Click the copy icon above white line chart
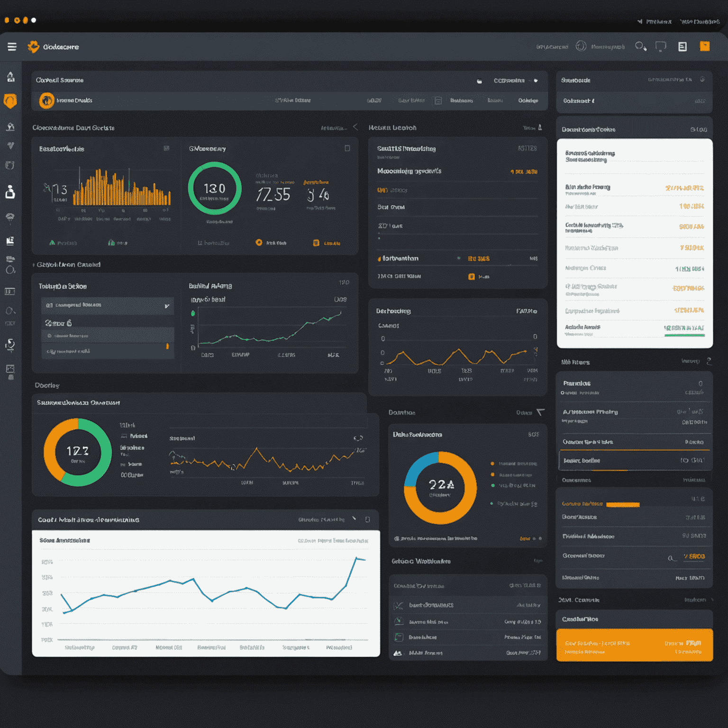The height and width of the screenshot is (728, 728). click(x=367, y=519)
